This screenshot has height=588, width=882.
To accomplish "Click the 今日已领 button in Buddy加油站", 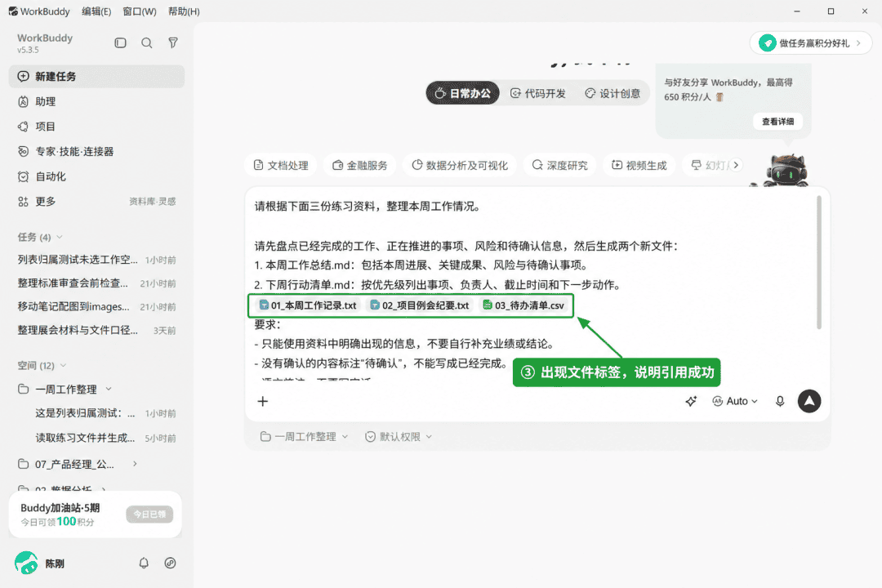I will [149, 514].
